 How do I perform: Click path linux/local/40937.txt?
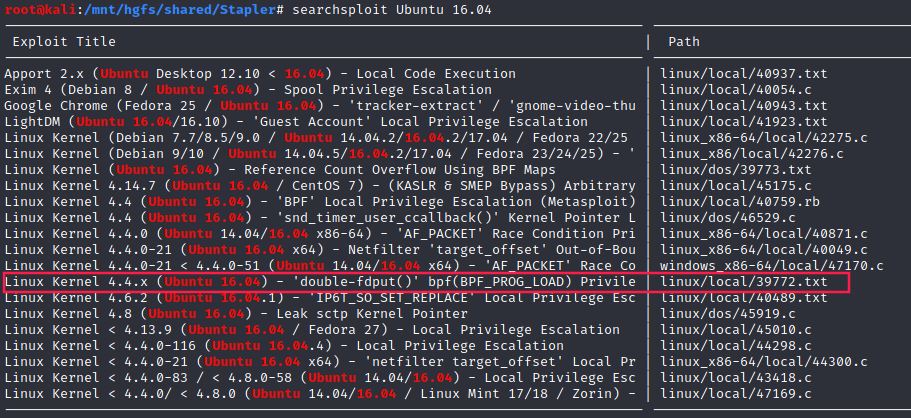pos(744,74)
